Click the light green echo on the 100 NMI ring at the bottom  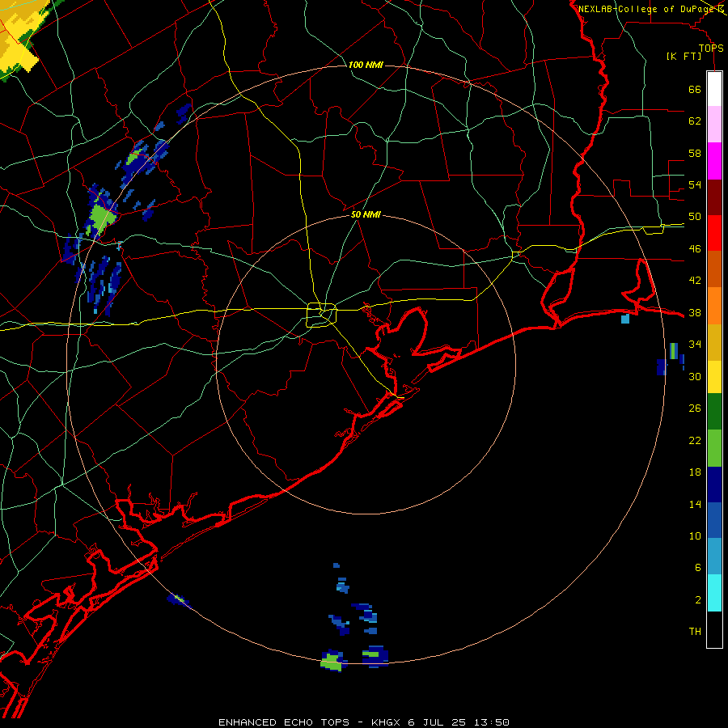332,662
